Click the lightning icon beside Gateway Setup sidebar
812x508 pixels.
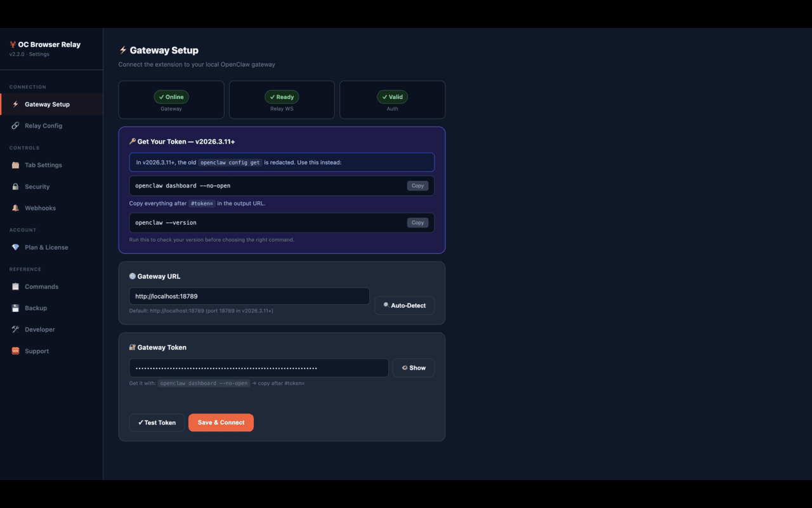point(15,104)
